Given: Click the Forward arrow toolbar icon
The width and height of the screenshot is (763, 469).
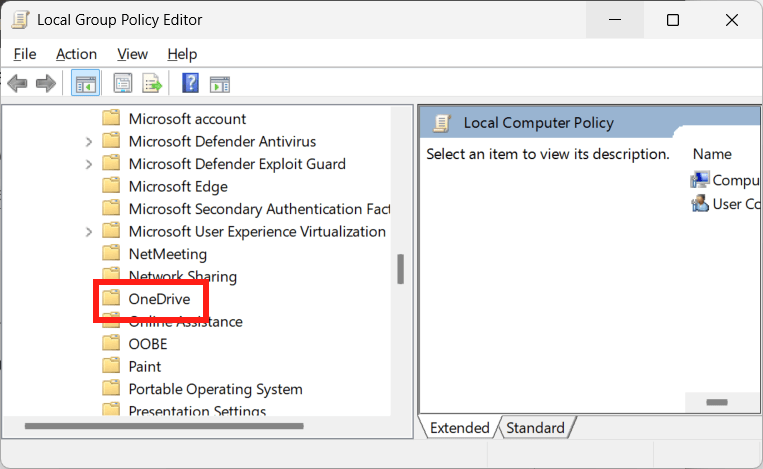Looking at the screenshot, I should (45, 84).
